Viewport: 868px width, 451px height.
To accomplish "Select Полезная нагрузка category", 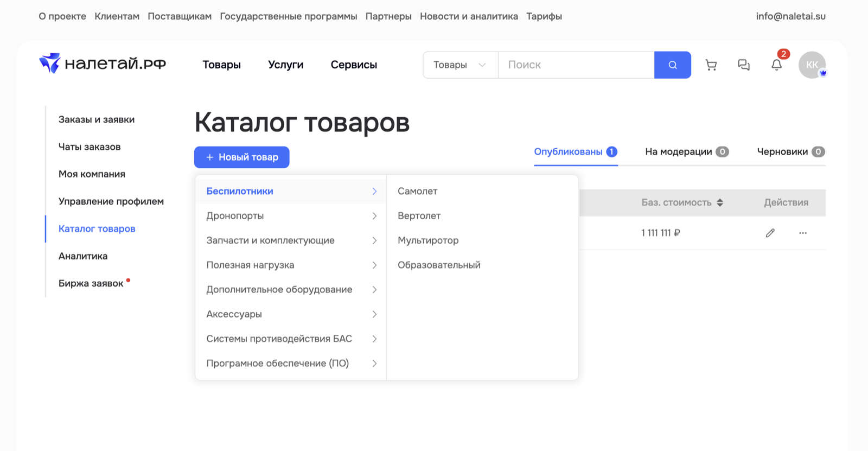I will point(291,265).
